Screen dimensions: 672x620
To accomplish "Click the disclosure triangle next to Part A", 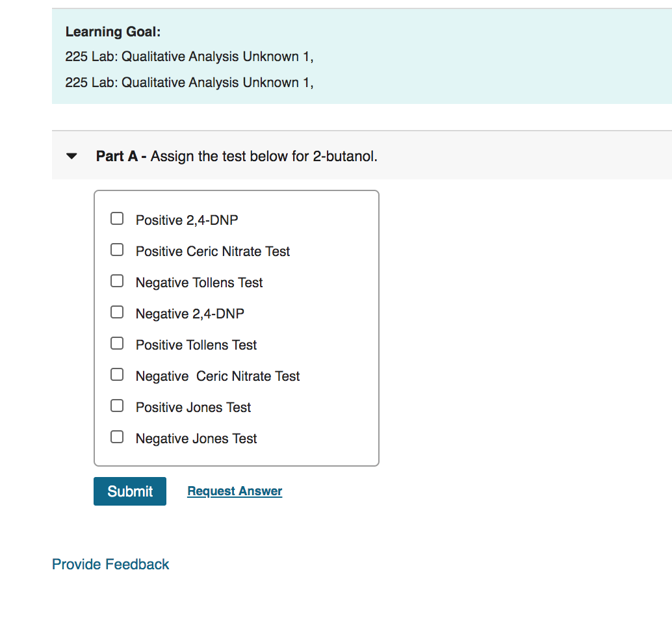I will point(71,156).
